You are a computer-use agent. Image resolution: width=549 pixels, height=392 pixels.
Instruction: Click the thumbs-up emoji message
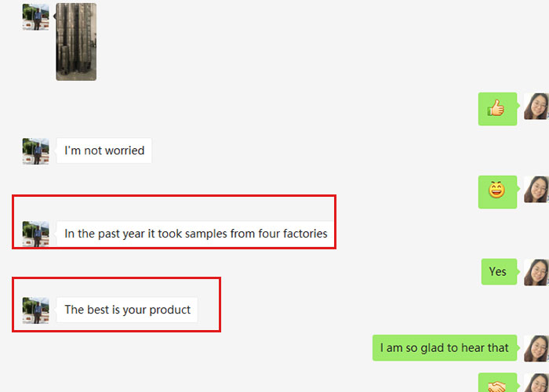497,109
